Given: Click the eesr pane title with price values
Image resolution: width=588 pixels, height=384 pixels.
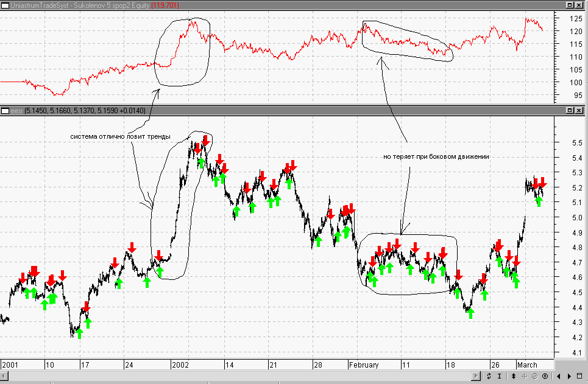Looking at the screenshot, I should tap(78, 111).
